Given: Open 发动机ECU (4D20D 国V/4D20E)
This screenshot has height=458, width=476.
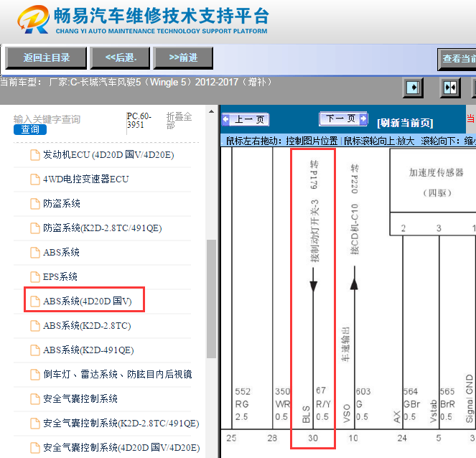Looking at the screenshot, I should click(x=108, y=155).
